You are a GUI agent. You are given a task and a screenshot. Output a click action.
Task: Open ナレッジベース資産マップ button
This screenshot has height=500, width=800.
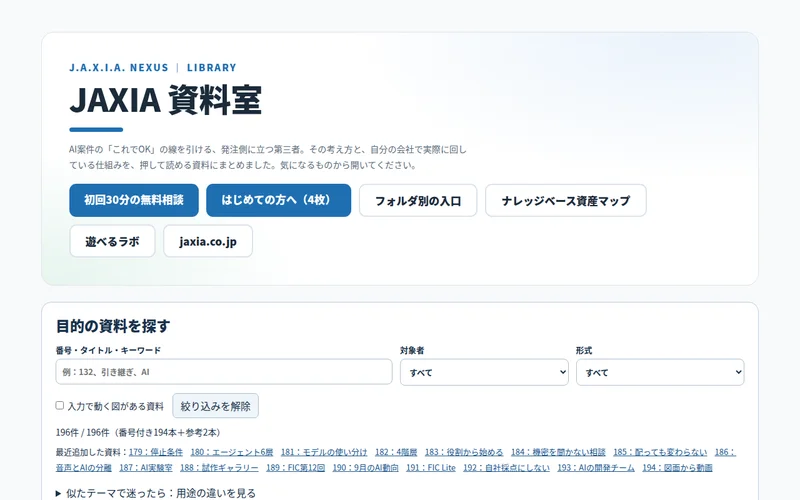[x=565, y=201]
